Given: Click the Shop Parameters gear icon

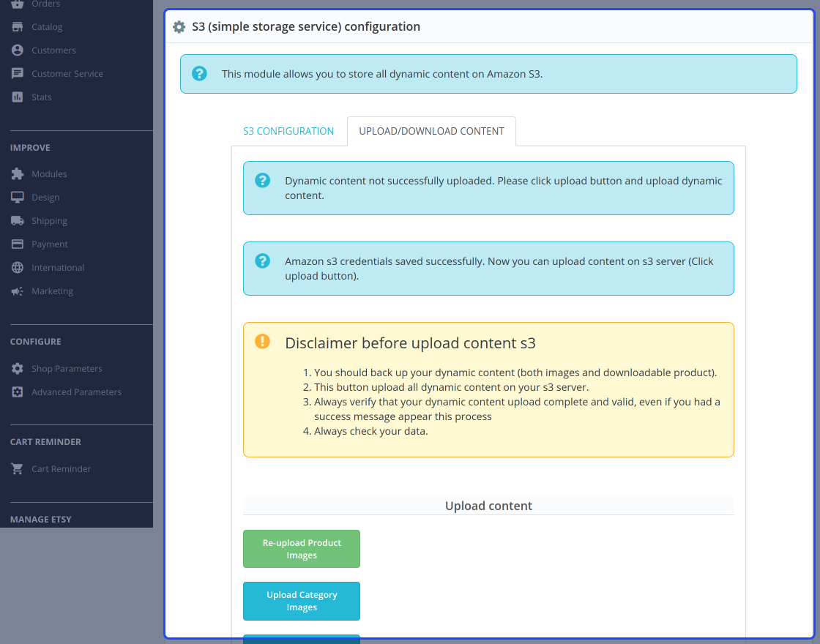Looking at the screenshot, I should pos(18,369).
